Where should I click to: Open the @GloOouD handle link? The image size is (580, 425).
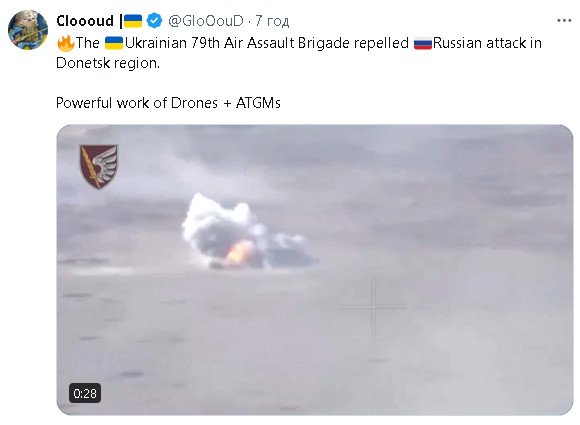pos(206,21)
